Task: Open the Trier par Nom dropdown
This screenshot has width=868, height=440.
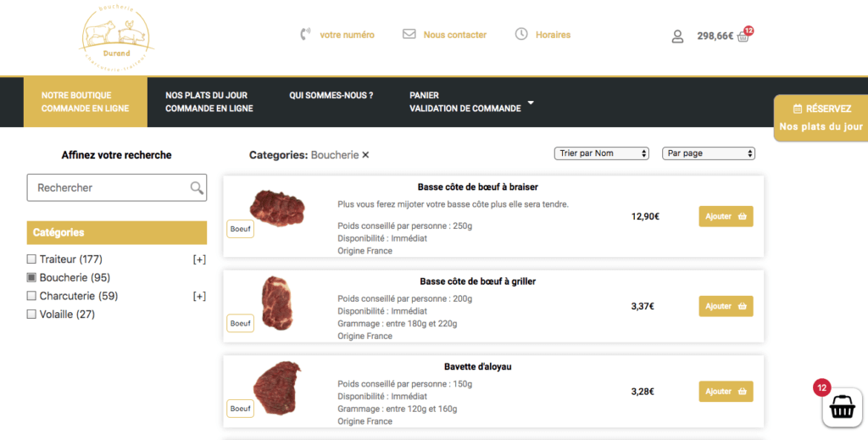Action: 601,153
